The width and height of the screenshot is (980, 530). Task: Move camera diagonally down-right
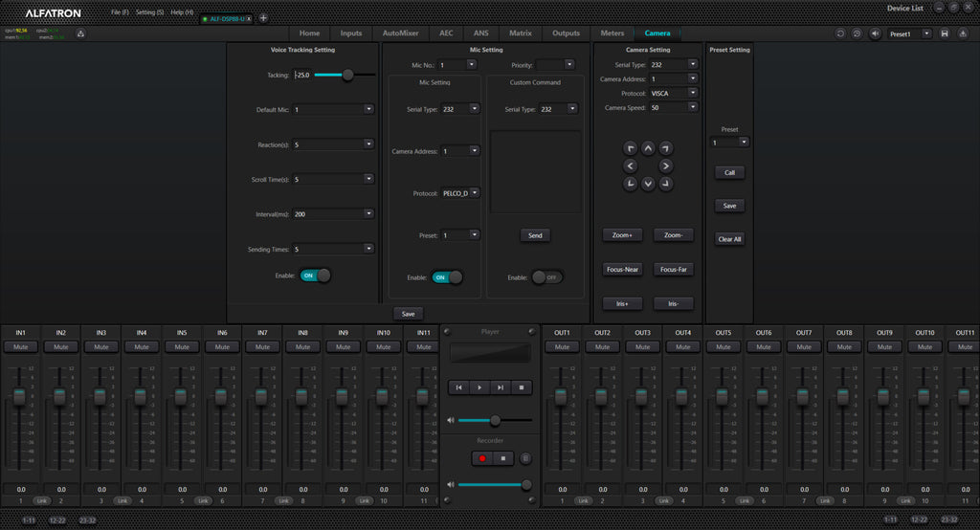pos(666,184)
